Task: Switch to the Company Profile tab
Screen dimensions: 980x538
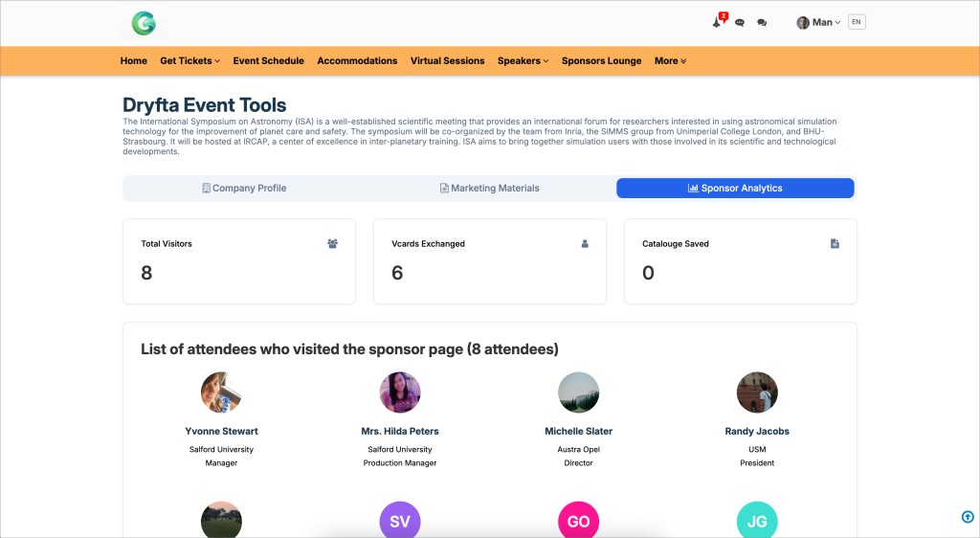Action: point(244,188)
